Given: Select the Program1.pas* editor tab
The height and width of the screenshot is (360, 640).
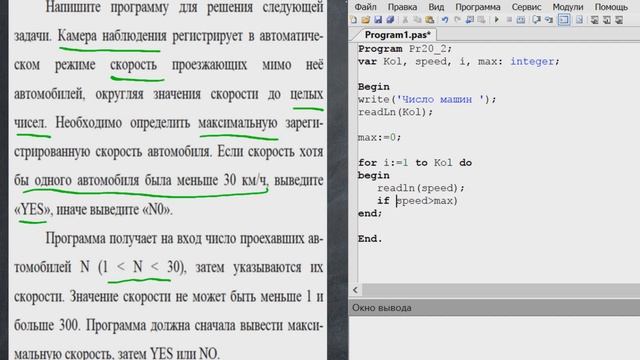Looking at the screenshot, I should click(397, 35).
